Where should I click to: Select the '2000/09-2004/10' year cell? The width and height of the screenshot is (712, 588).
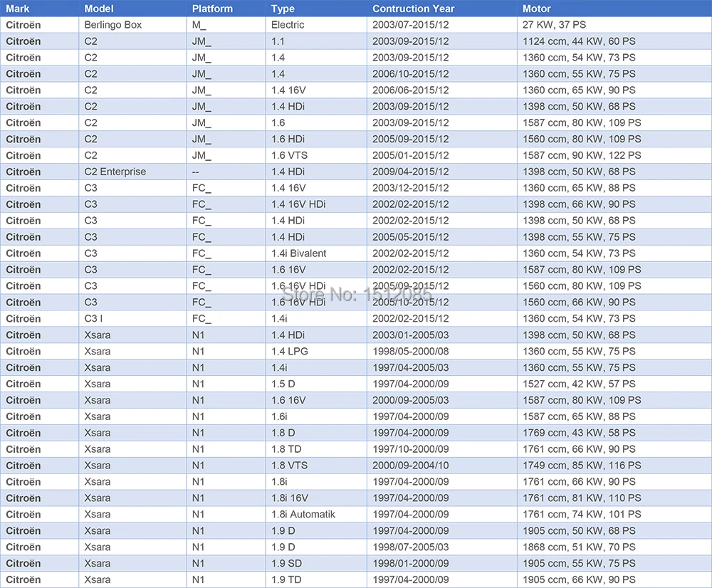442,466
